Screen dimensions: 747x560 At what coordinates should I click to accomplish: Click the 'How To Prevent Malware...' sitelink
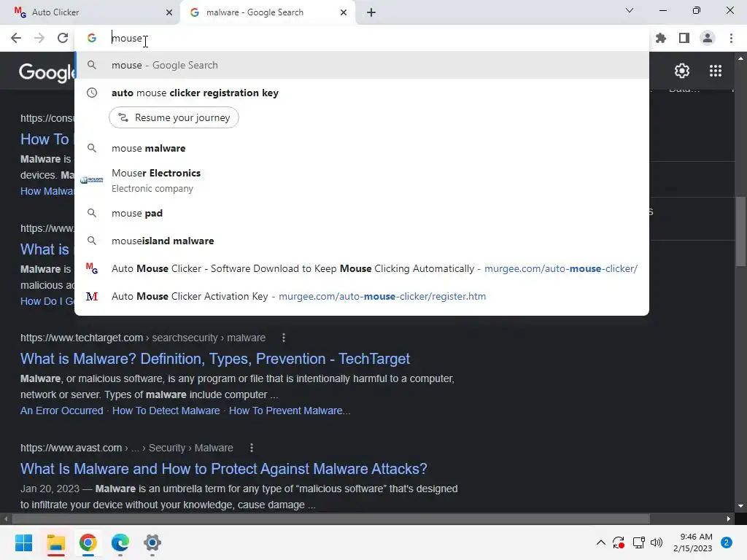[289, 411]
